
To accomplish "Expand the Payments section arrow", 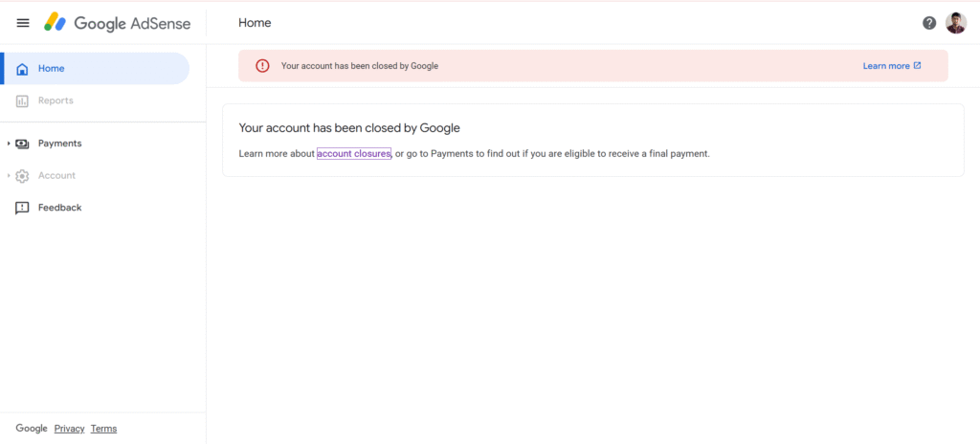I will (9, 144).
